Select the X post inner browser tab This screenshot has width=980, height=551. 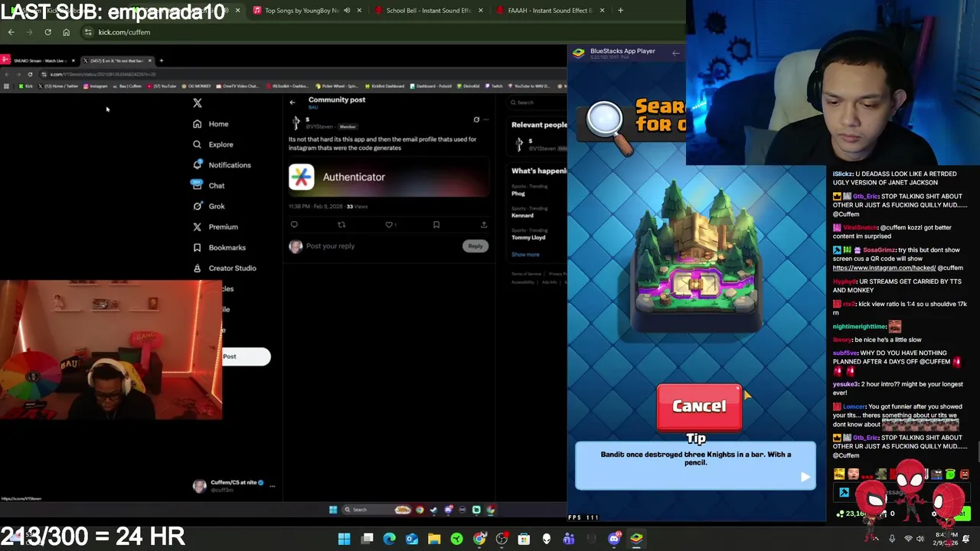(117, 60)
